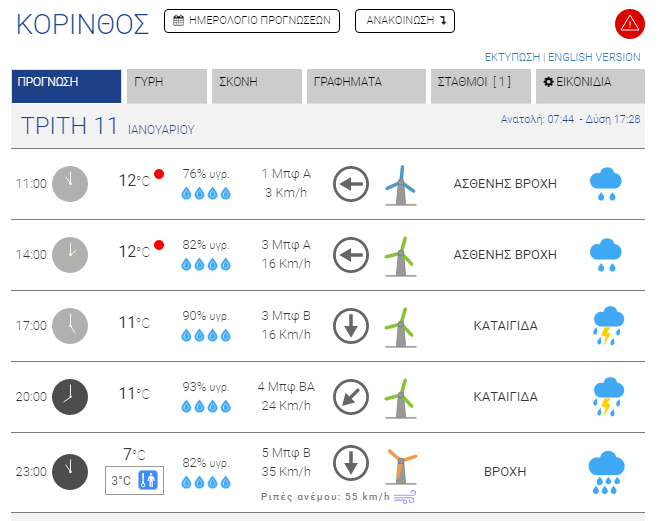664x521 pixels.
Task: Click the humidity droplets at 17:00
Action: click(x=206, y=336)
